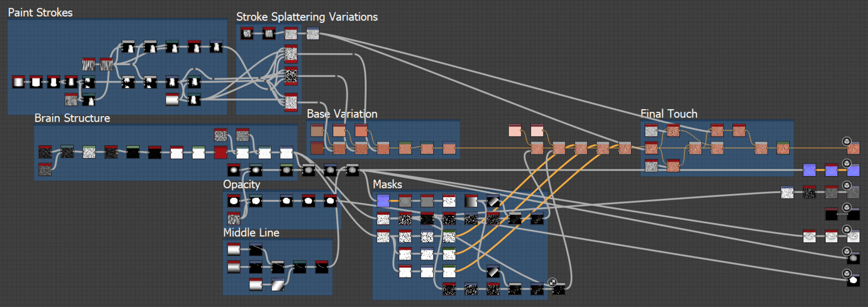The height and width of the screenshot is (307, 868).
Task: Select the base color output node on the far right
Action: [853, 148]
